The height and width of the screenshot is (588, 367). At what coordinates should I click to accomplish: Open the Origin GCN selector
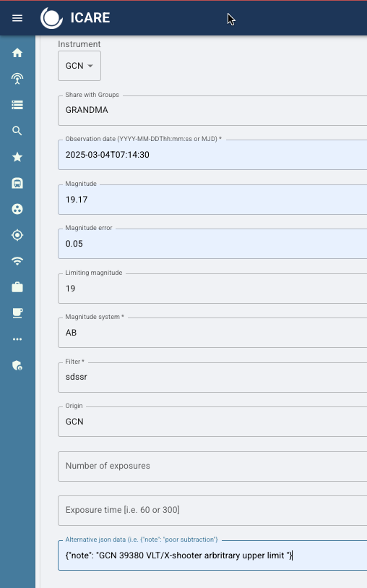click(212, 422)
